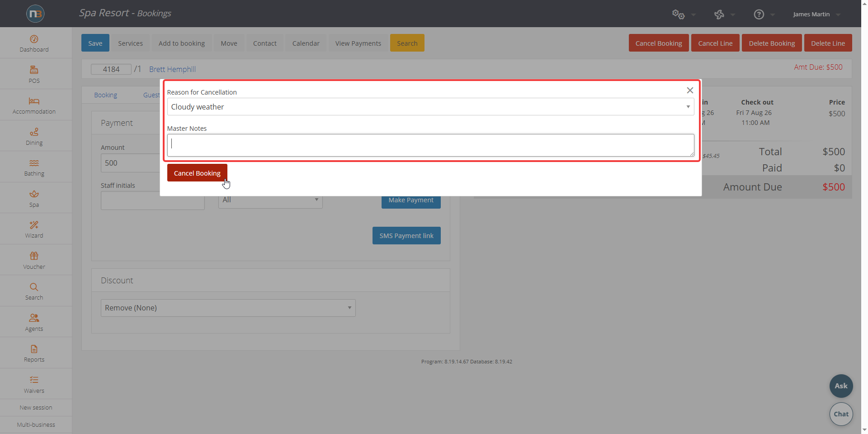Expand the Discount Remove (None) dropdown
This screenshot has height=434, width=868.
pos(228,308)
